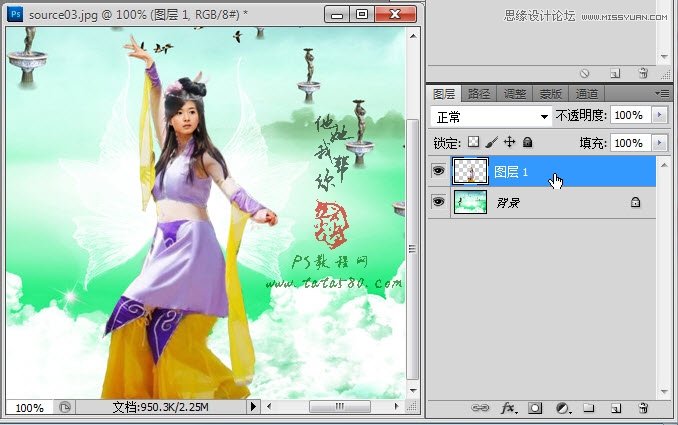678x425 pixels.
Task: Close the source03.jpg document window
Action: pyautogui.click(x=395, y=14)
